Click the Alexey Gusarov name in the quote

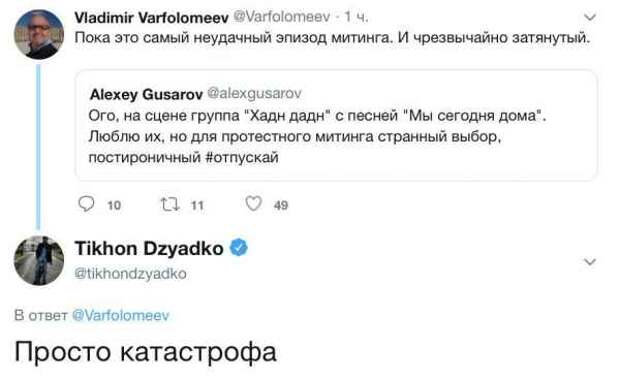pyautogui.click(x=146, y=94)
